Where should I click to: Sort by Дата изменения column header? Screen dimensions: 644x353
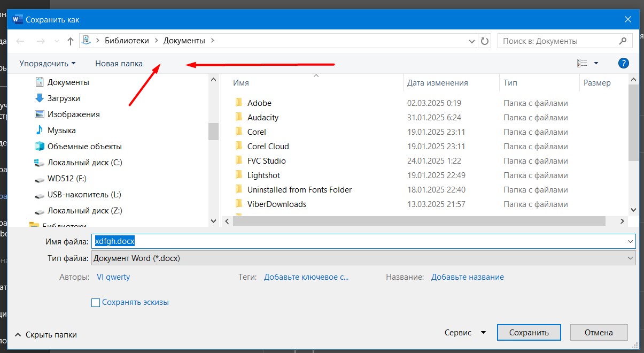[437, 83]
